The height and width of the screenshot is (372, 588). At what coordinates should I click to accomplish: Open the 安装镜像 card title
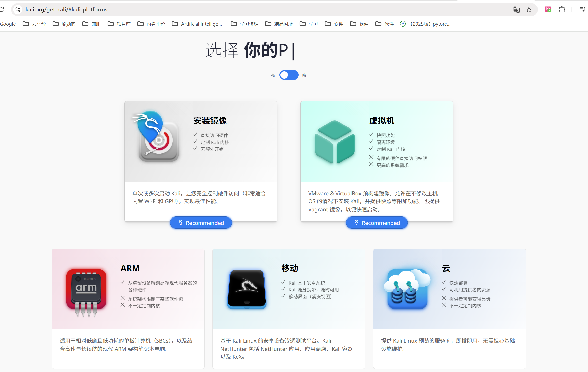[210, 121]
